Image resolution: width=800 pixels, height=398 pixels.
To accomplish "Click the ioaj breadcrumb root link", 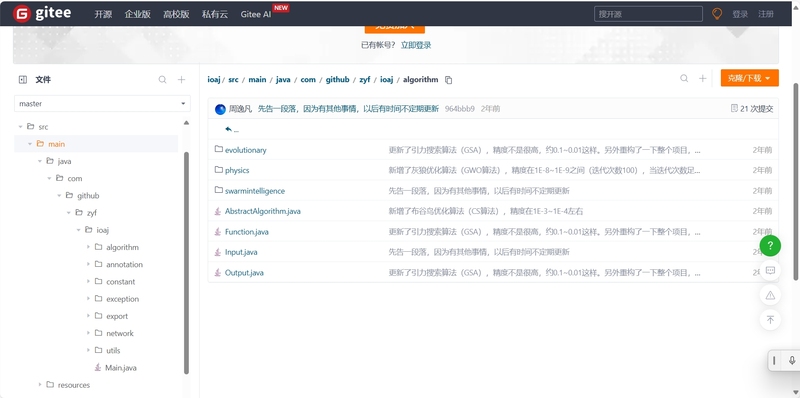I will pos(213,80).
